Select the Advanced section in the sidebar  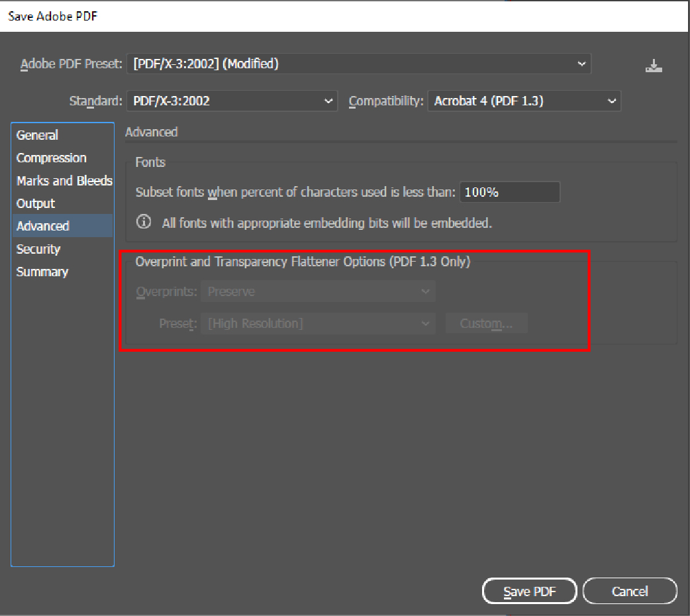click(x=43, y=227)
